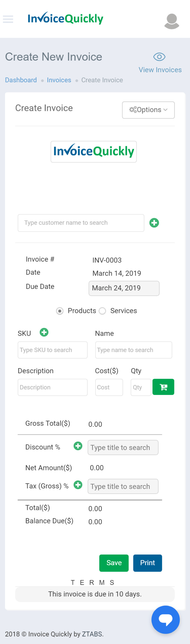The height and width of the screenshot is (644, 190).
Task: Add item with green cart button
Action: pos(163,387)
